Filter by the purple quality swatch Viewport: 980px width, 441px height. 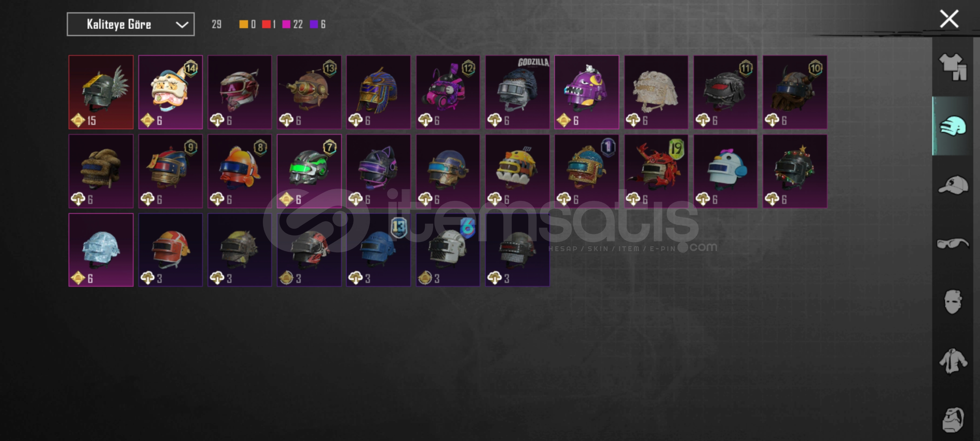(x=314, y=24)
